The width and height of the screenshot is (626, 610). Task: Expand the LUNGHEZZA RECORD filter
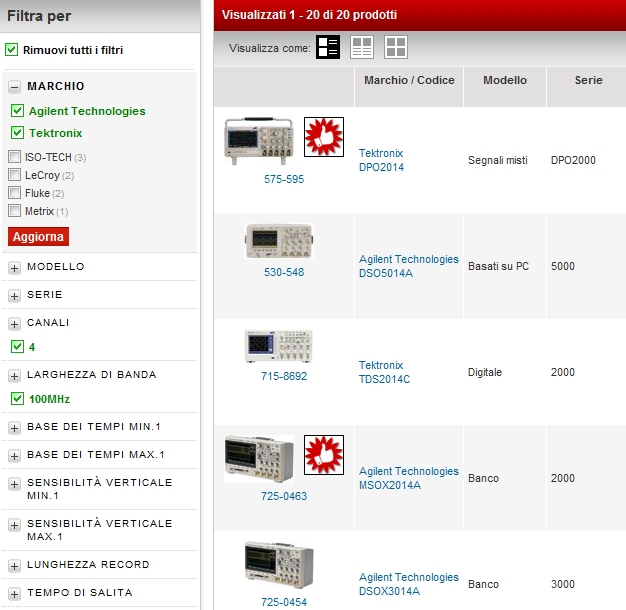15,566
